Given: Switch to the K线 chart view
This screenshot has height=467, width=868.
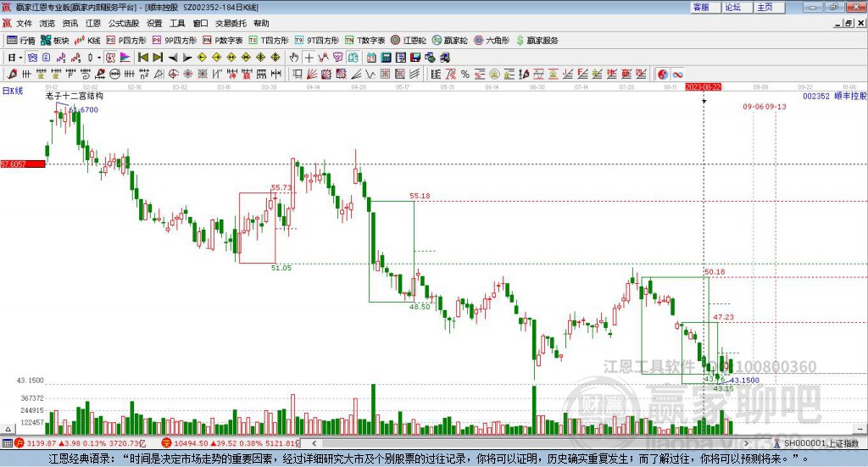Looking at the screenshot, I should (87, 41).
